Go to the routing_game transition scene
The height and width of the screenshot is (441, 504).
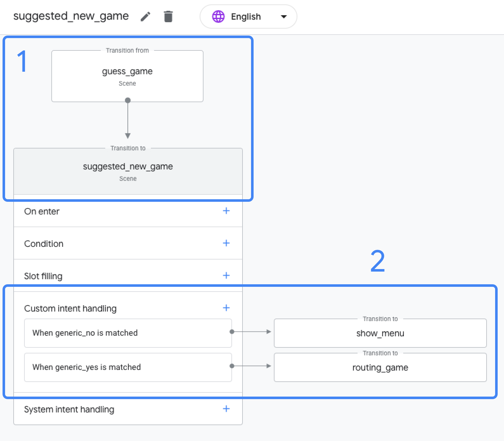coord(380,367)
